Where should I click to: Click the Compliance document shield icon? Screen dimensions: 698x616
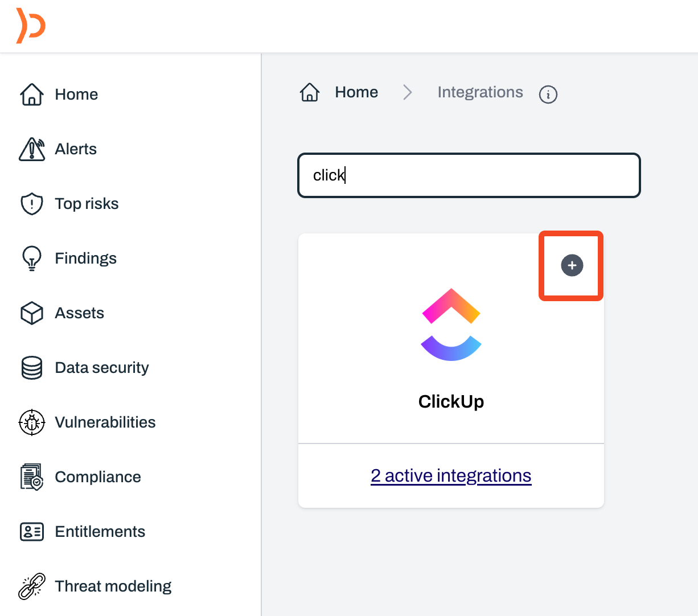[32, 477]
